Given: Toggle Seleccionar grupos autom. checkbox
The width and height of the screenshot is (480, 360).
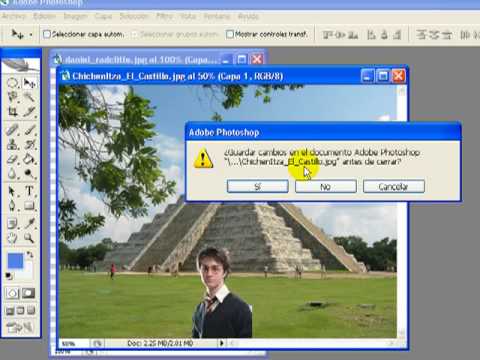Looking at the screenshot, I should (x=134, y=34).
